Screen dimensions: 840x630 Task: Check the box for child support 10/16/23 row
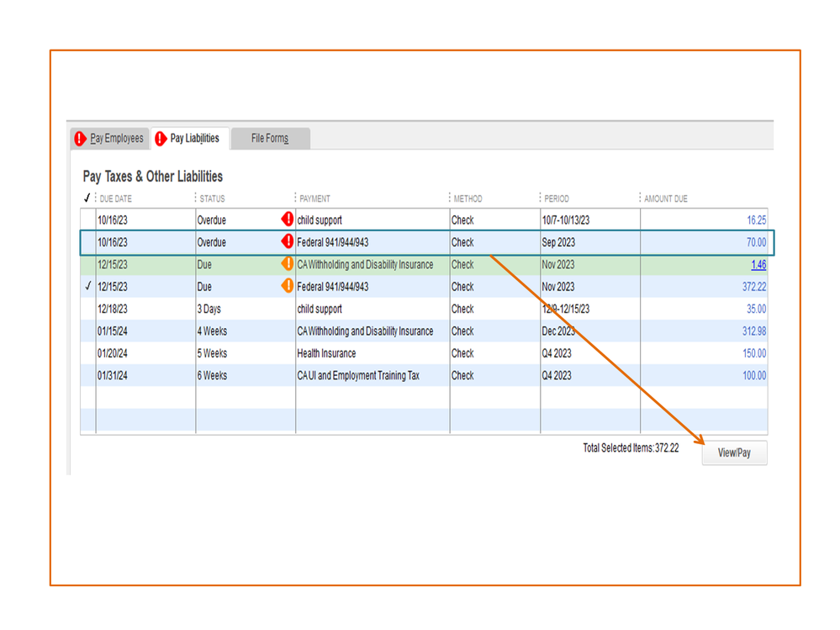[x=87, y=220]
